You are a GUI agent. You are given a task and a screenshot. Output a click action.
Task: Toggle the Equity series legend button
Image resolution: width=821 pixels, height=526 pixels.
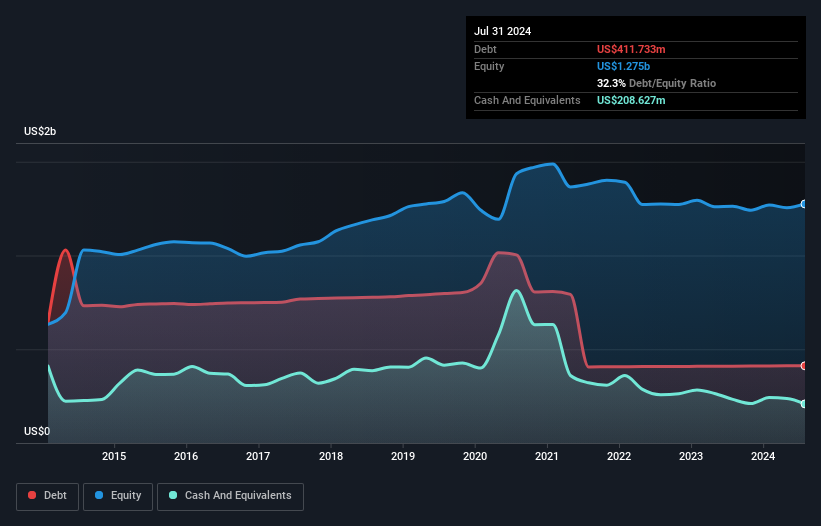[x=118, y=496]
